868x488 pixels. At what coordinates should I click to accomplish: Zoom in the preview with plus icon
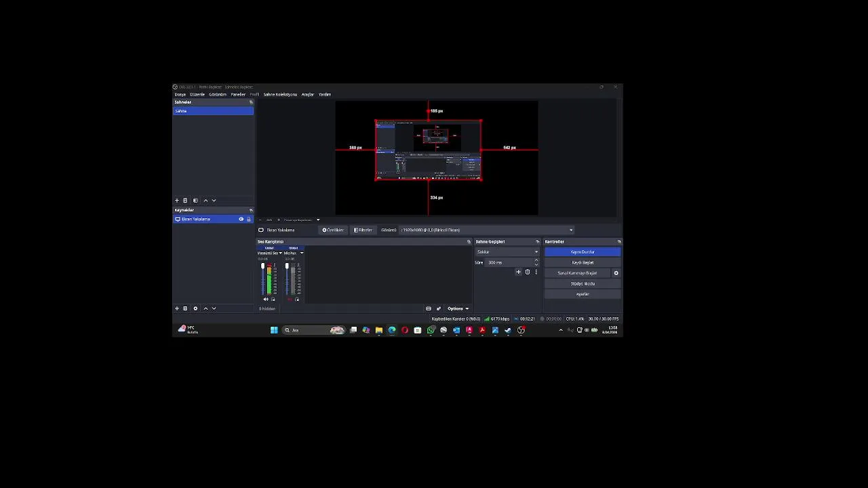pyautogui.click(x=278, y=220)
